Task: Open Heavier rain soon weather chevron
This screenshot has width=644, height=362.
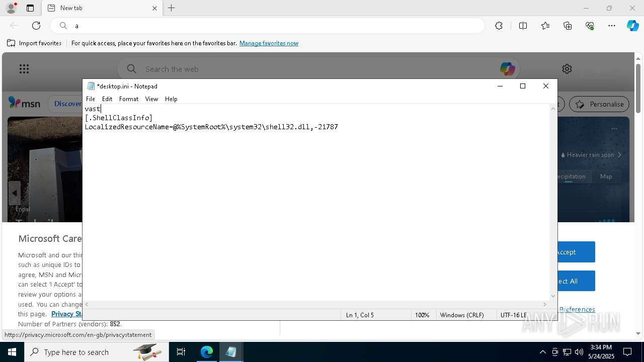Action: [x=619, y=155]
